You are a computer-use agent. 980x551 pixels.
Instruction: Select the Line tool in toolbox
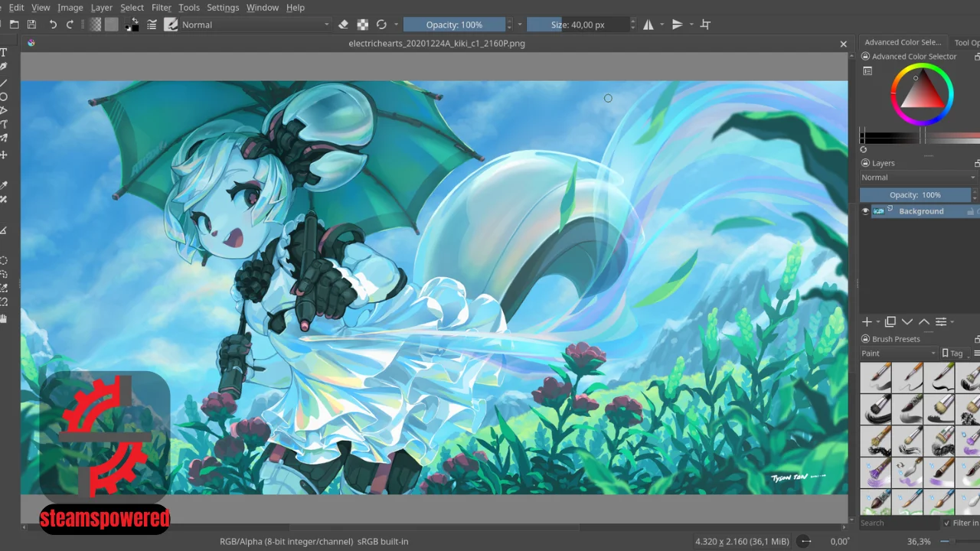pos(4,82)
